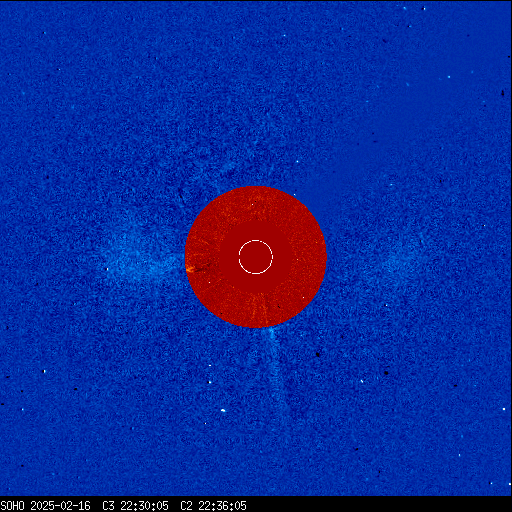This screenshot has width=512, height=512.
Task: Click the brightest elongated white star below the red disc
Action: tap(223, 410)
